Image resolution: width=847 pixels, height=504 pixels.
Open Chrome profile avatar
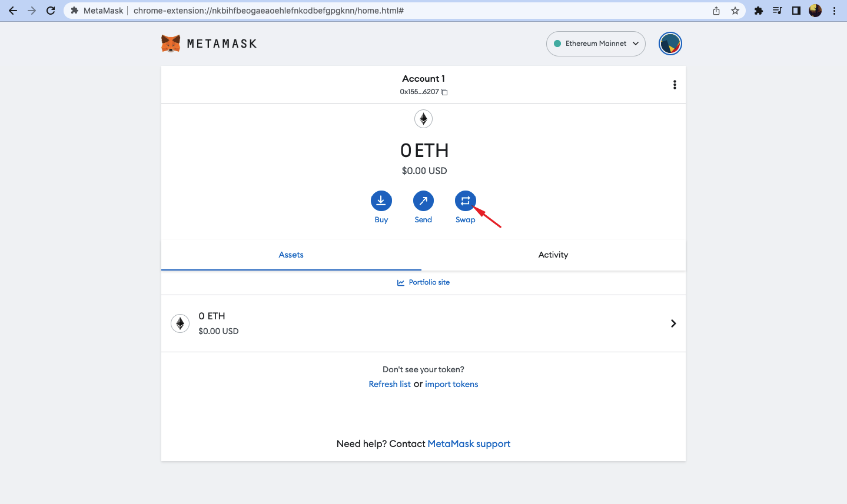point(815,11)
